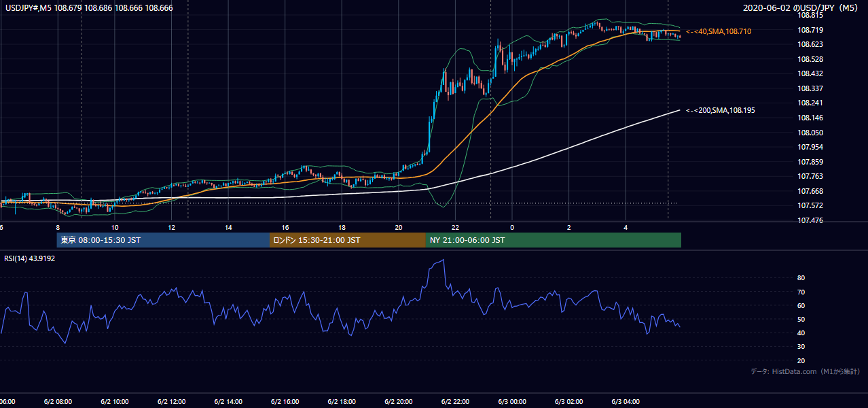Click hour label '2' under the price chart
The height and width of the screenshot is (408, 868).
(569, 228)
